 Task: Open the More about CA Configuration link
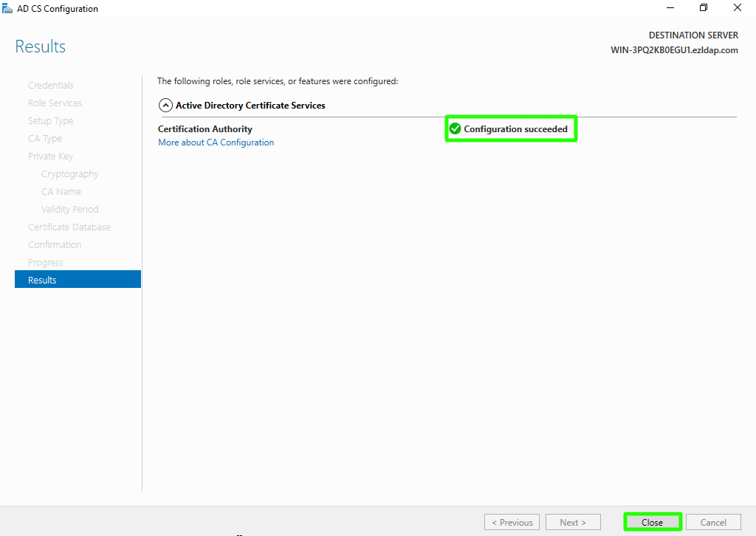[x=216, y=142]
